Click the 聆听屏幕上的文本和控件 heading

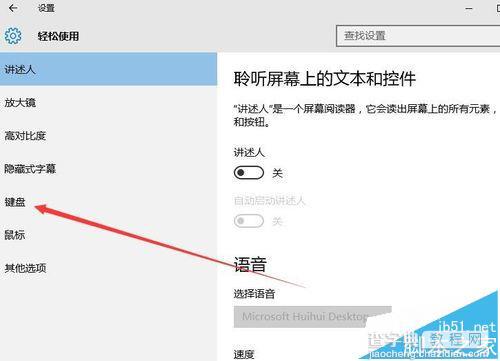(325, 79)
